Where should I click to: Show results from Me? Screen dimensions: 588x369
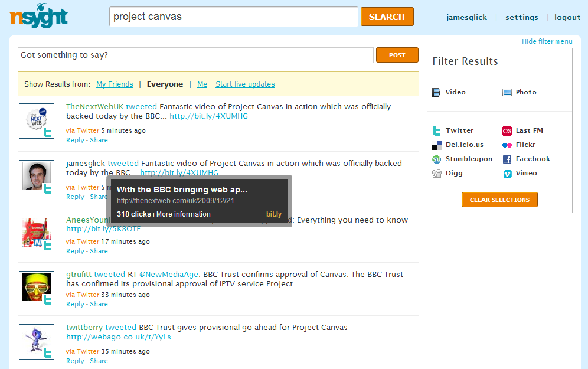coord(202,84)
